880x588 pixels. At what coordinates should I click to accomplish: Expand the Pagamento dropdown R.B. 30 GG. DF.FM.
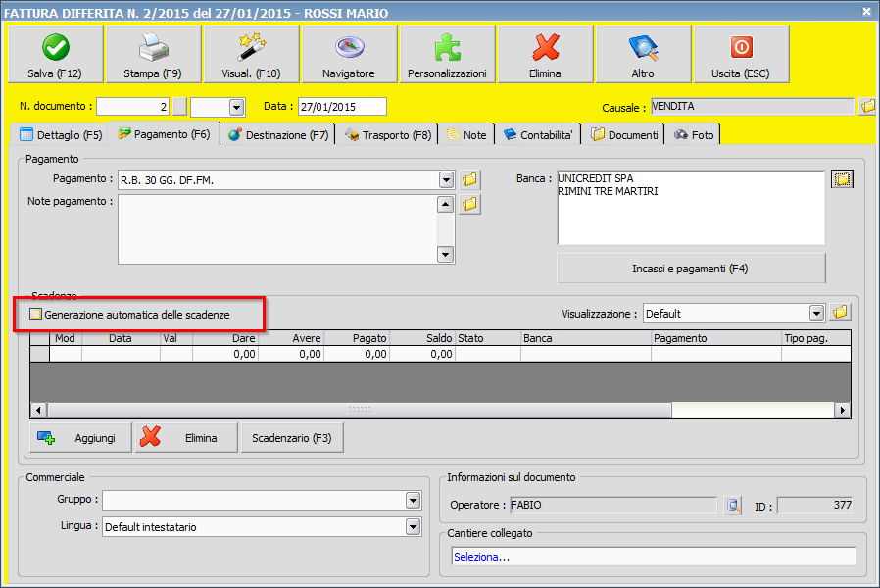point(446,180)
